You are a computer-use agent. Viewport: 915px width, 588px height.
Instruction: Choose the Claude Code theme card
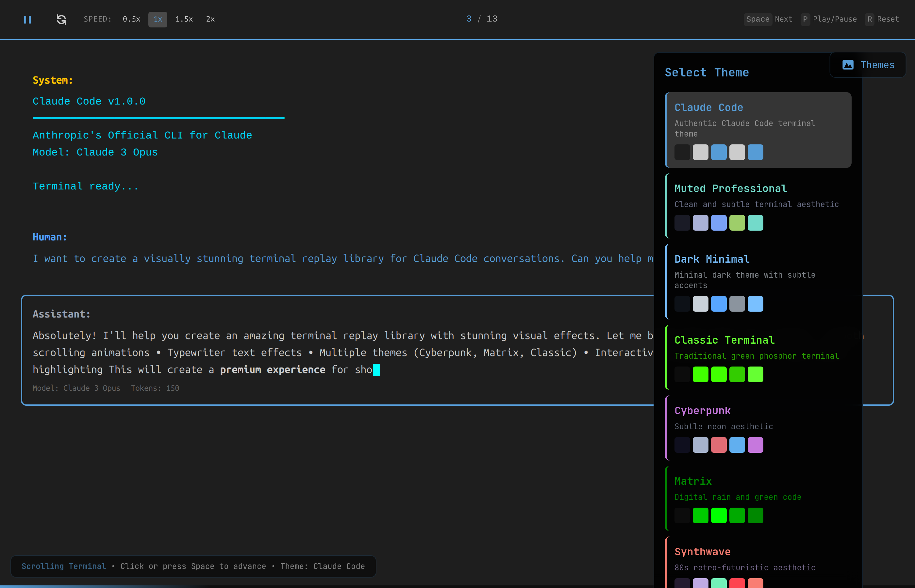[758, 130]
